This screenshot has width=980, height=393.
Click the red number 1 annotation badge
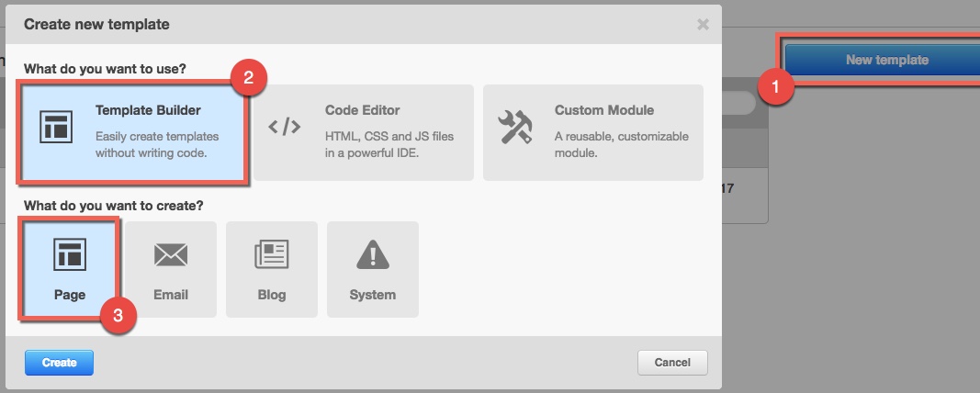click(776, 89)
